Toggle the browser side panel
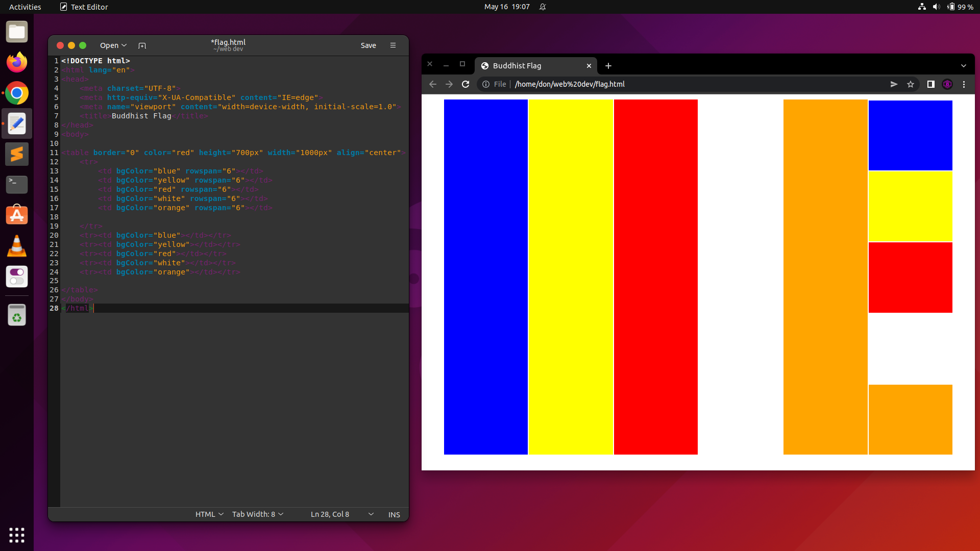This screenshot has height=551, width=980. (x=931, y=84)
